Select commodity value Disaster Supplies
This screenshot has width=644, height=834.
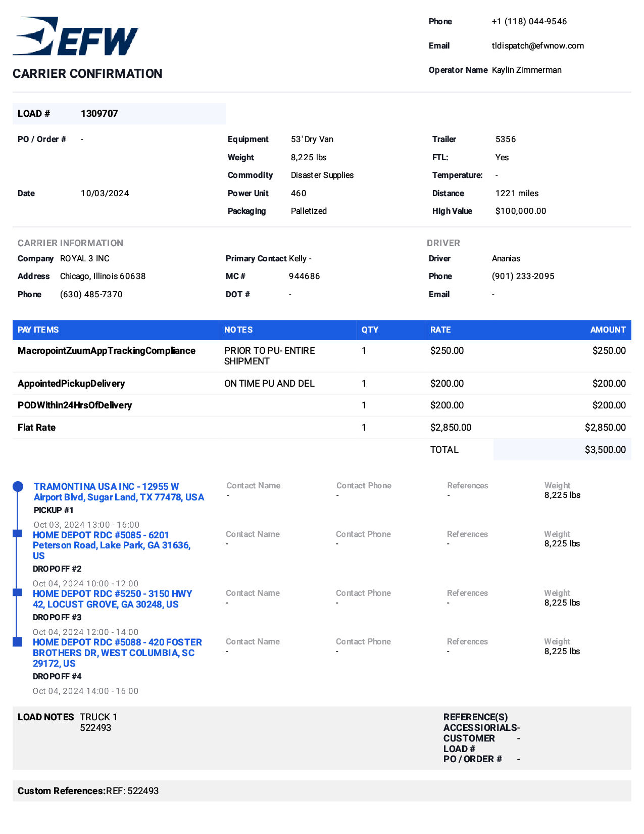322,175
